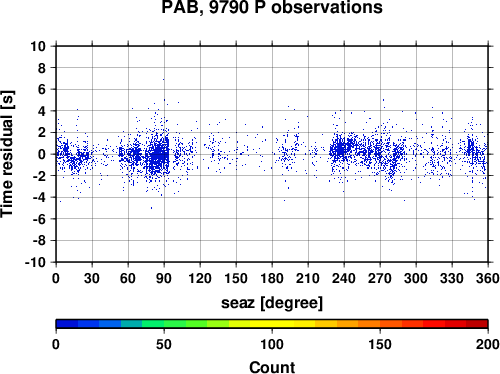
Task: Click the x-axis tick label 90
Action: coord(164,278)
